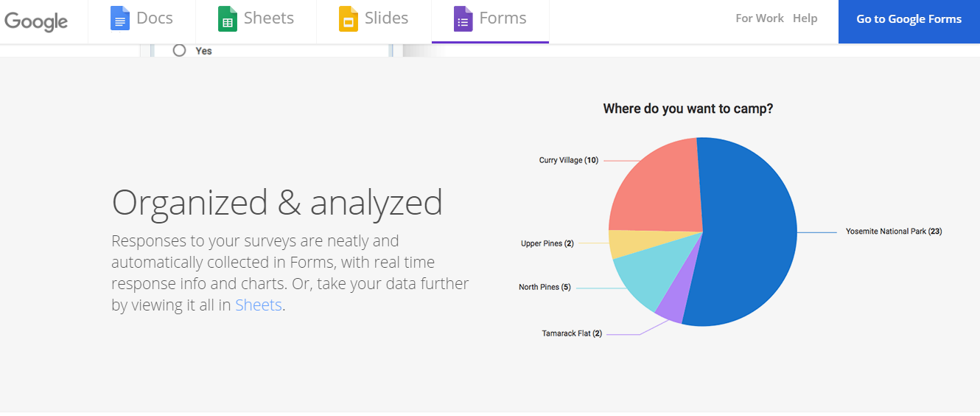
Task: Switch to the Sheets tab
Action: (x=256, y=21)
